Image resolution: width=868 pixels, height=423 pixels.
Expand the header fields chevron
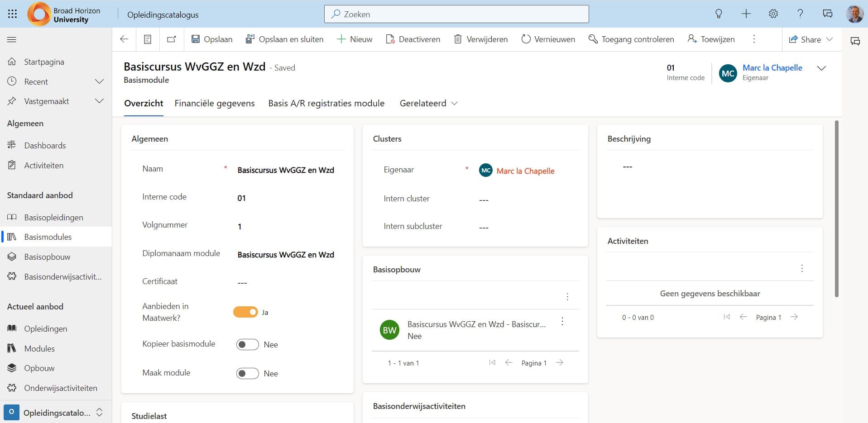[x=821, y=68]
